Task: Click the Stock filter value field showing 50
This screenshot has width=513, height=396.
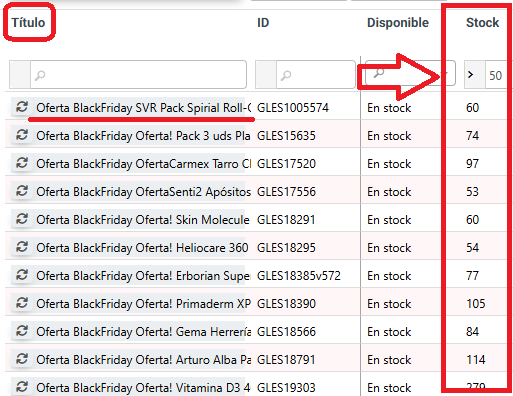Action: tap(497, 75)
